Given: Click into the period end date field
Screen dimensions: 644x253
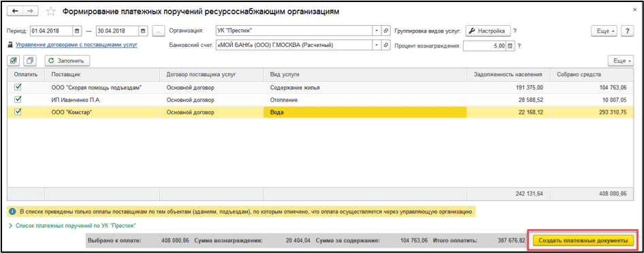Looking at the screenshot, I should click(117, 31).
